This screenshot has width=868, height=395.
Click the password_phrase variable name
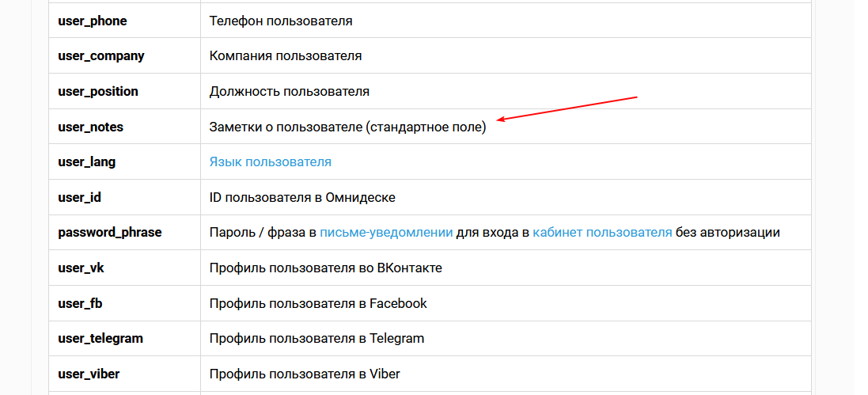click(x=110, y=233)
